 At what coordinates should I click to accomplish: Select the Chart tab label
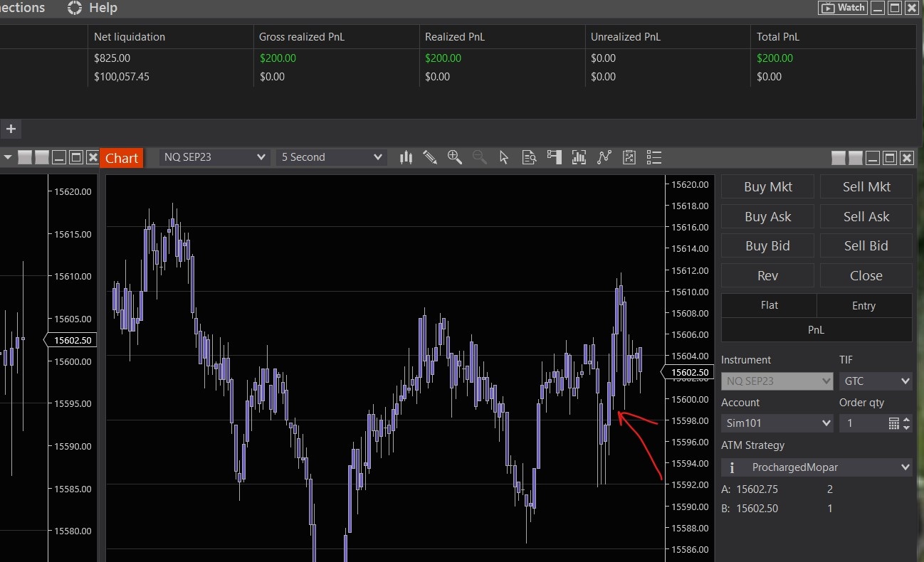pyautogui.click(x=122, y=158)
